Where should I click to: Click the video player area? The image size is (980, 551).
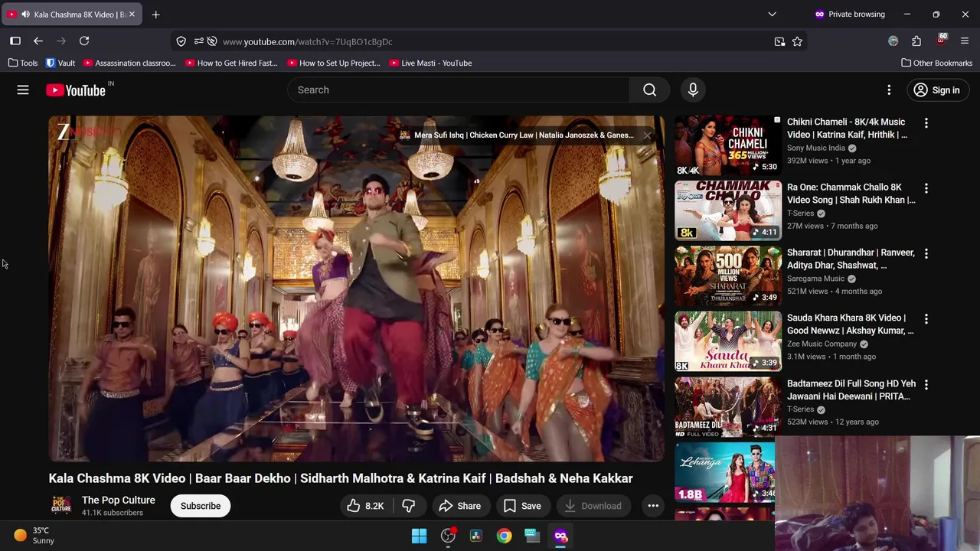coord(357,289)
